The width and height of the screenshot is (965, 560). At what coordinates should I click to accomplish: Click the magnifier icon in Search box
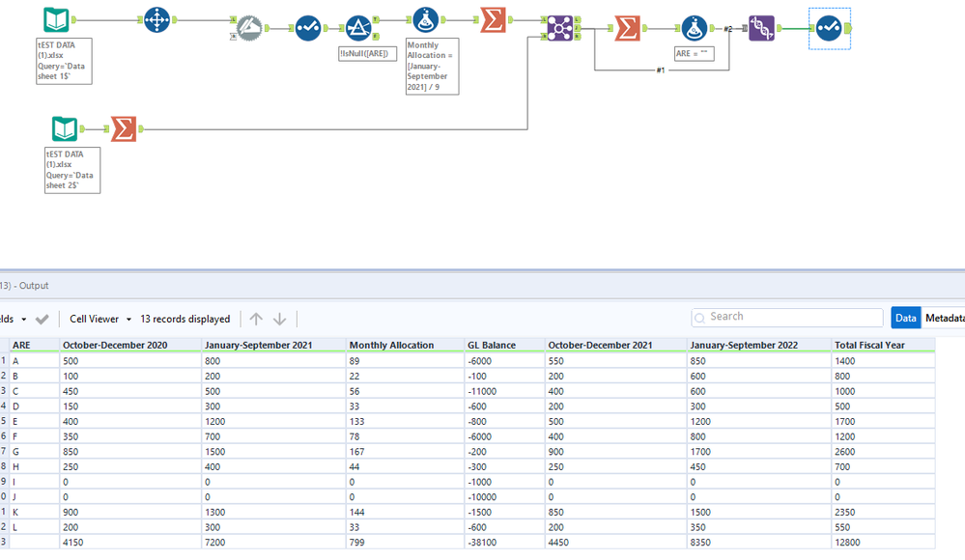(699, 318)
